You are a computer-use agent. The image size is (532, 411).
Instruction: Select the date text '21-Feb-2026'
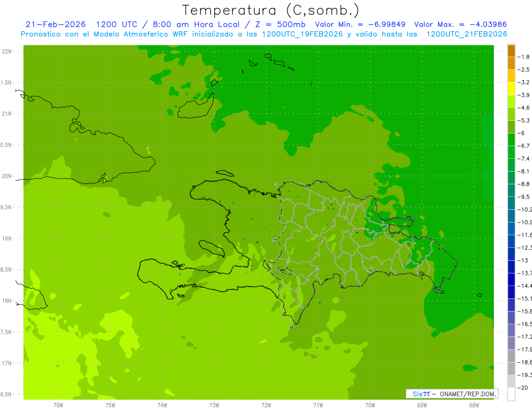tap(56, 24)
